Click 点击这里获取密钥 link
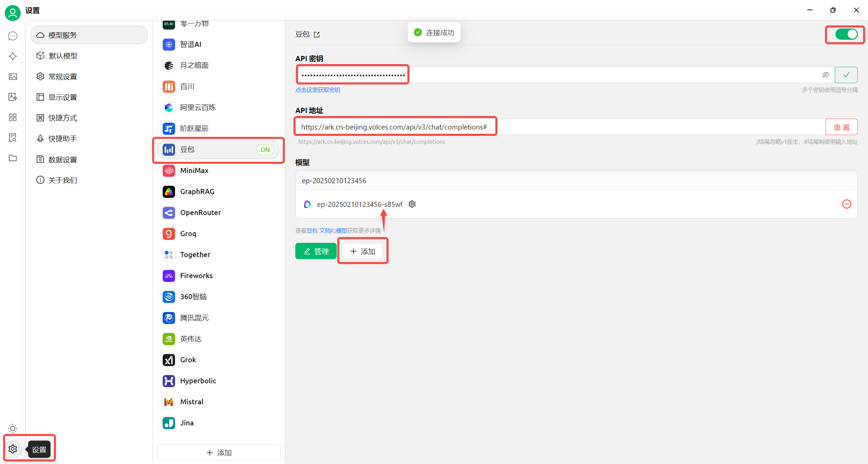This screenshot has height=464, width=868. click(x=317, y=90)
